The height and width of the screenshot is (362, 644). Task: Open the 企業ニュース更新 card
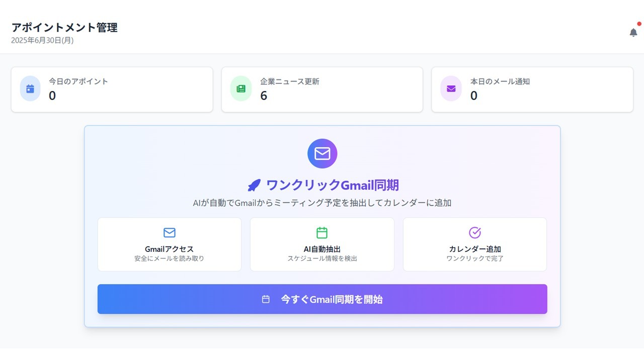click(x=322, y=89)
